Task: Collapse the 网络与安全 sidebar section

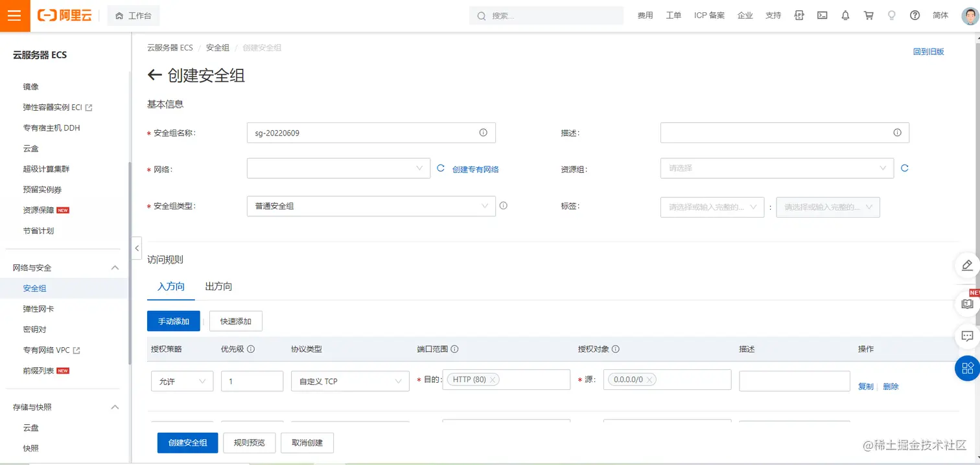Action: pyautogui.click(x=115, y=267)
